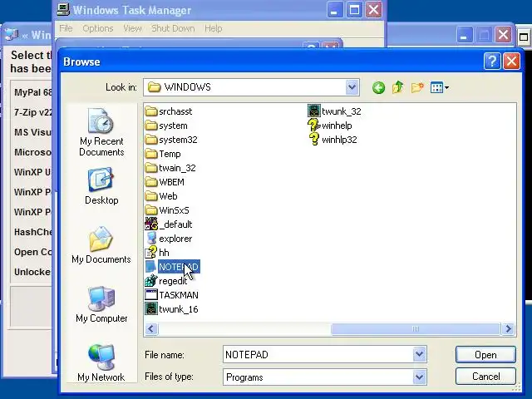Select the twunk_32 program
Image resolution: width=532 pixels, height=399 pixels.
(334, 111)
